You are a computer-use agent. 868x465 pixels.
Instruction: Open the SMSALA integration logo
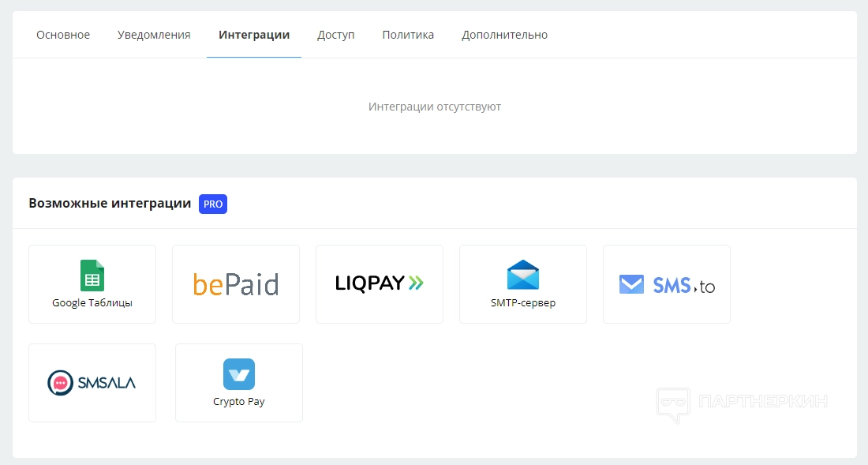coord(92,383)
